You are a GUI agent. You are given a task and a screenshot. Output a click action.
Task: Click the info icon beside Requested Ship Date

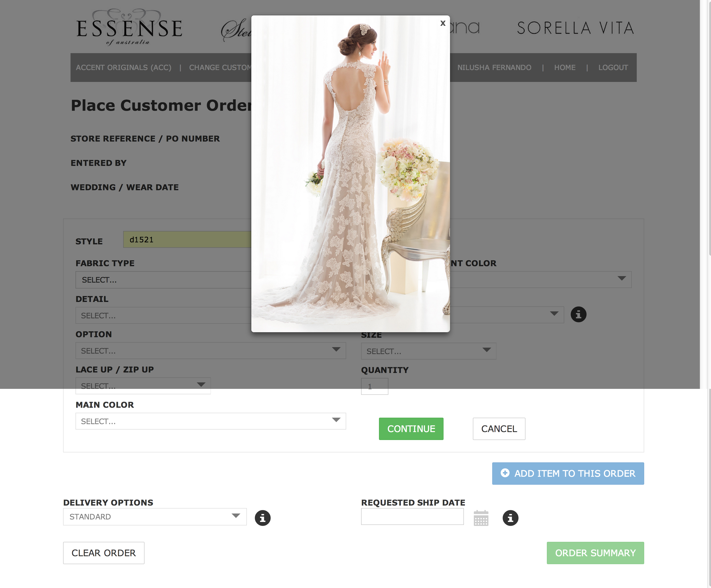(510, 518)
